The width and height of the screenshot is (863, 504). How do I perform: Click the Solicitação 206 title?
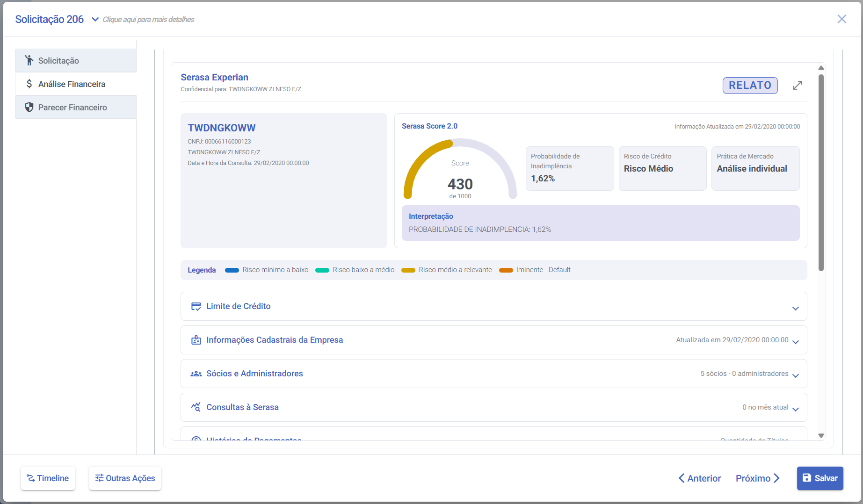point(49,19)
